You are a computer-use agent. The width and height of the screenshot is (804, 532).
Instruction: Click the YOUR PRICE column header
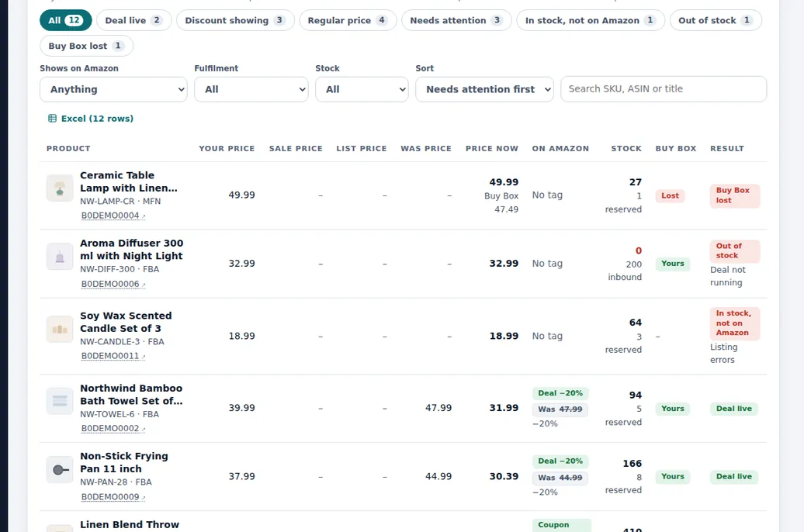[227, 149]
